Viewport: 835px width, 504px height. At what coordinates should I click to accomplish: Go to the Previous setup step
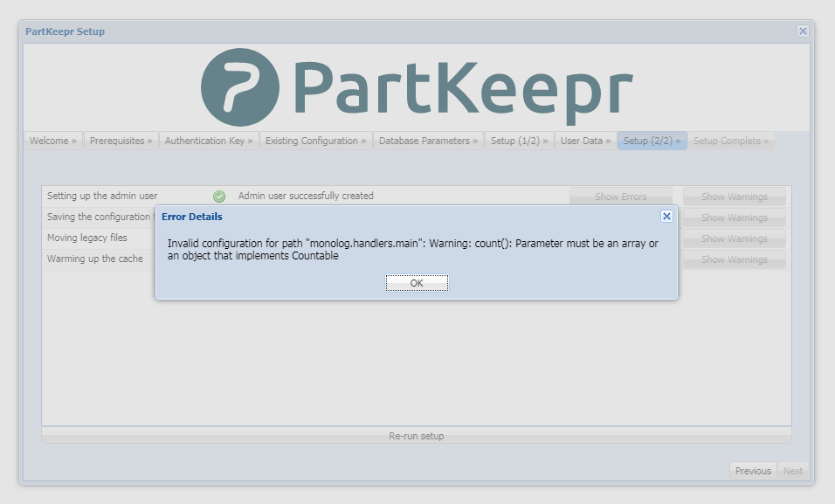753,471
